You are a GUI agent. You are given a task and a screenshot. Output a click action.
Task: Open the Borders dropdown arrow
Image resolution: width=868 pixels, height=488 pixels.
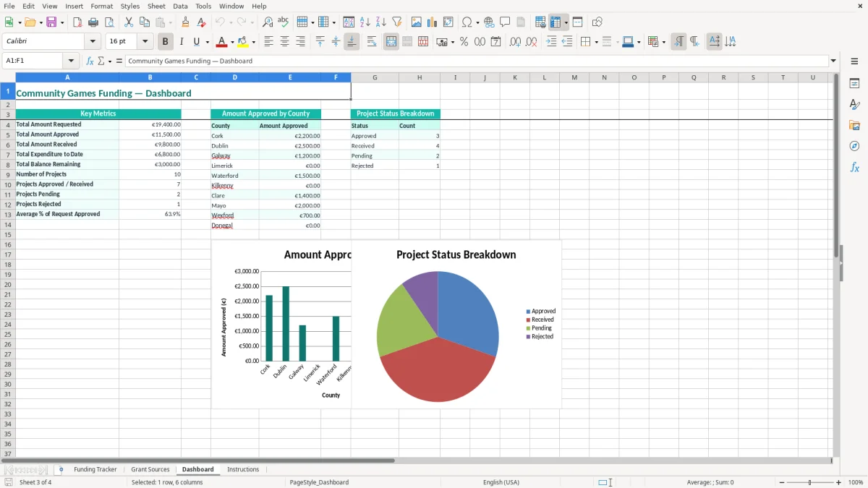click(x=595, y=42)
